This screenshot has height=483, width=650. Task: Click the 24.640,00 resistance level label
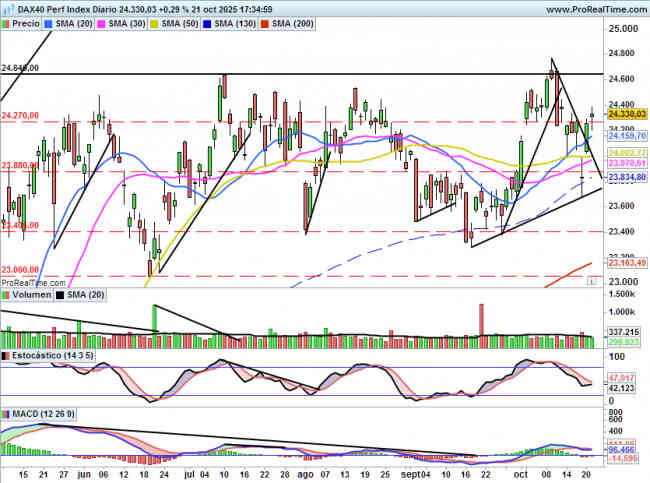[x=20, y=68]
